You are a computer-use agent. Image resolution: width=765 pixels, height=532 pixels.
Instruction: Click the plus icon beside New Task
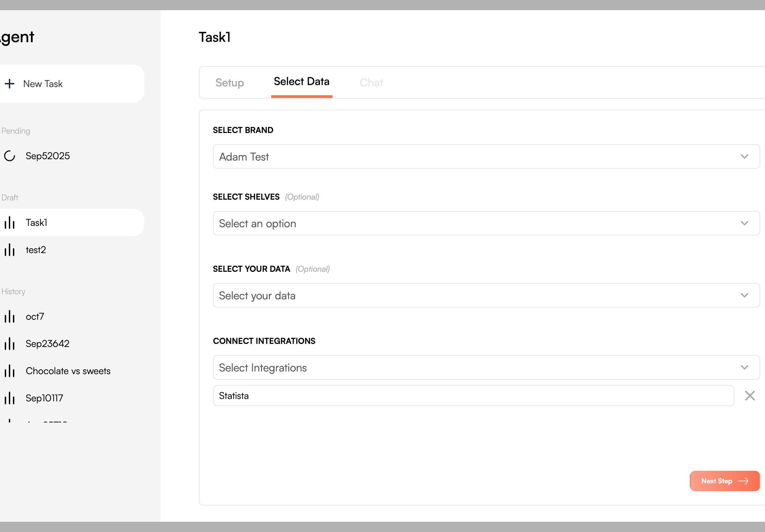(10, 84)
